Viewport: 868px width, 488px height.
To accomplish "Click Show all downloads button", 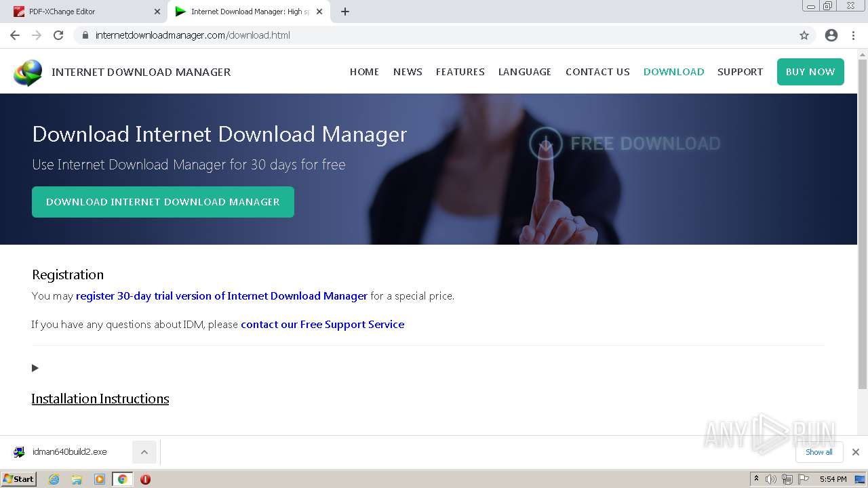I will [819, 452].
